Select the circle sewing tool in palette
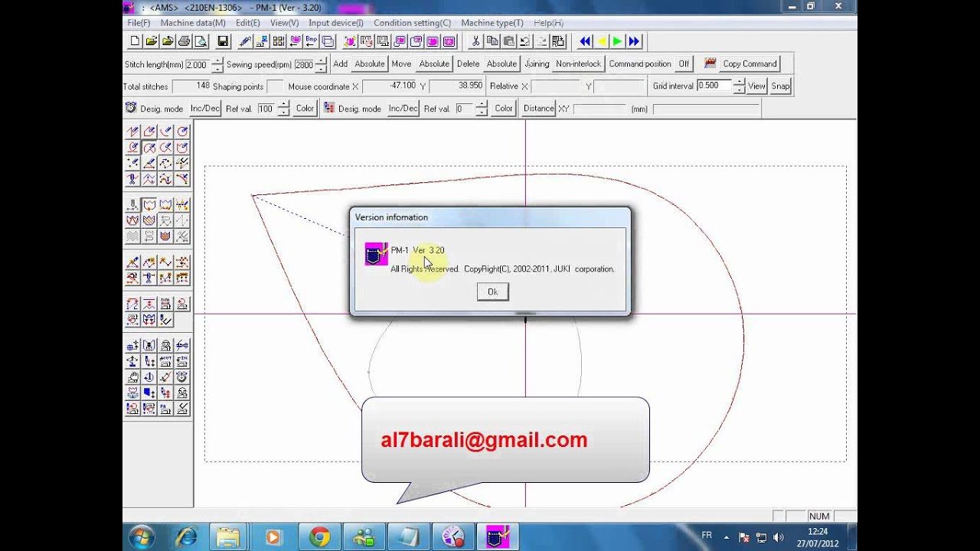Viewport: 980px width, 551px height. pyautogui.click(x=182, y=132)
